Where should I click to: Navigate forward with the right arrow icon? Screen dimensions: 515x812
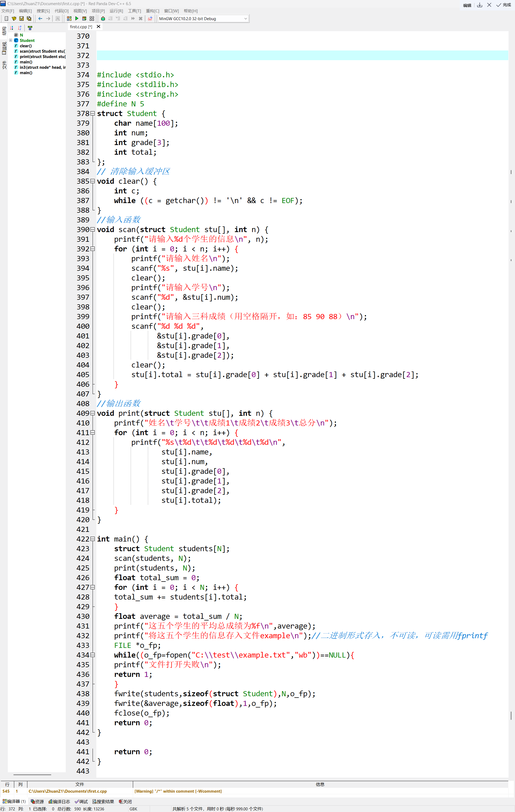pyautogui.click(x=48, y=19)
